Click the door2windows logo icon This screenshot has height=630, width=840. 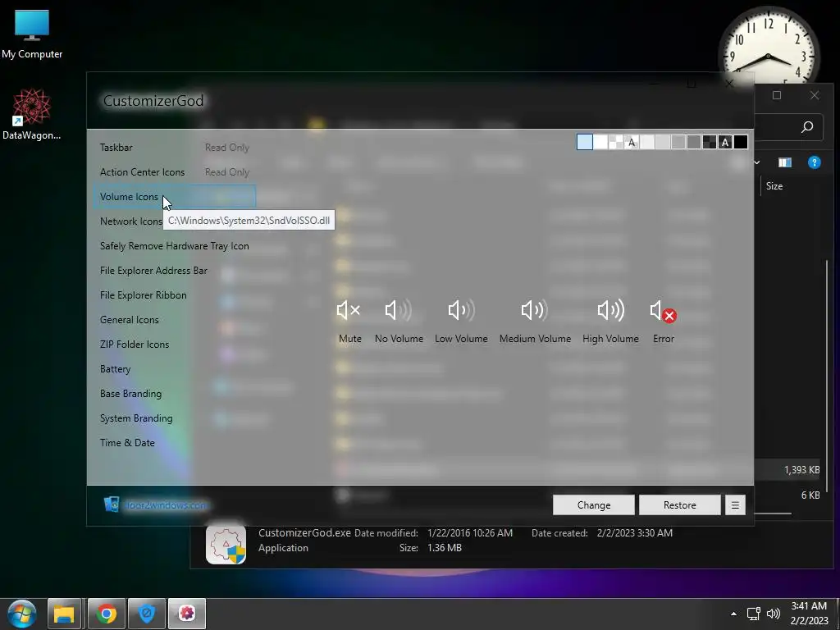(112, 504)
